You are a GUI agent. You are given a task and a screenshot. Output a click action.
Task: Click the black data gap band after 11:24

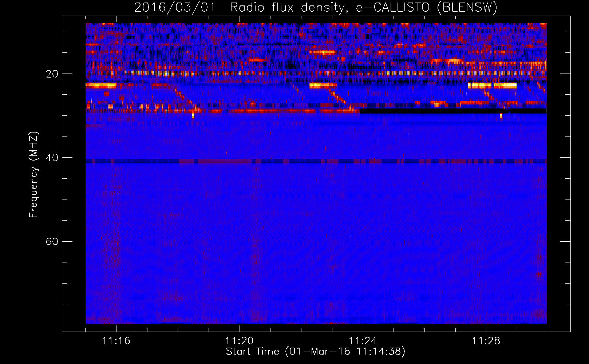click(x=453, y=111)
